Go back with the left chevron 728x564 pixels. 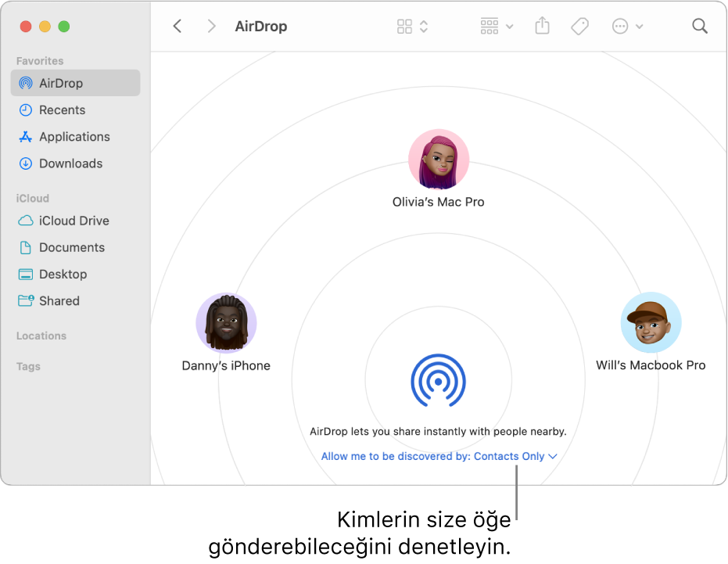(x=177, y=26)
